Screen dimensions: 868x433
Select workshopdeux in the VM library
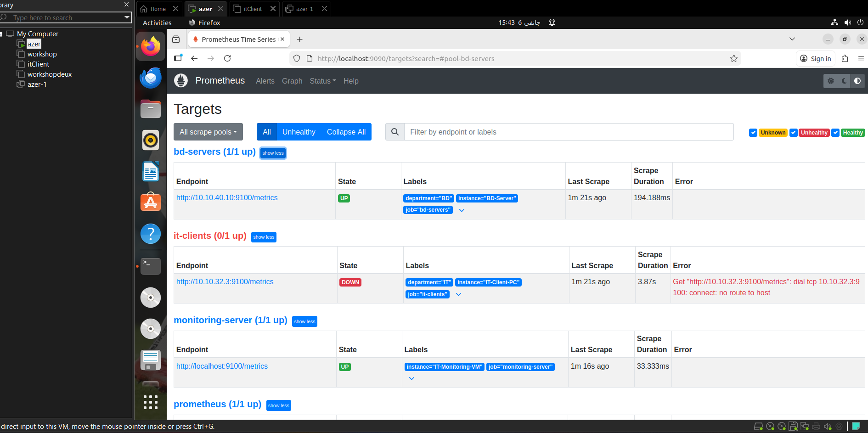(x=49, y=74)
